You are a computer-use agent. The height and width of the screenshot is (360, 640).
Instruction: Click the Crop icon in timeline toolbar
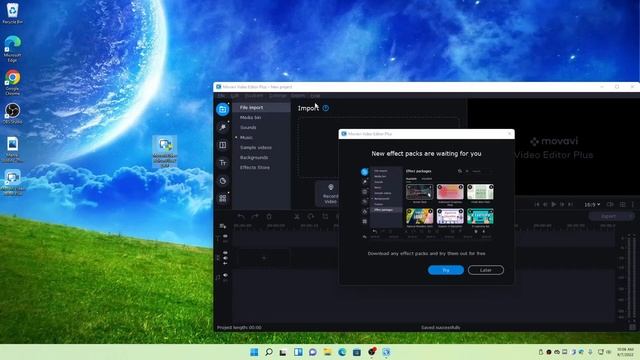pos(325,216)
